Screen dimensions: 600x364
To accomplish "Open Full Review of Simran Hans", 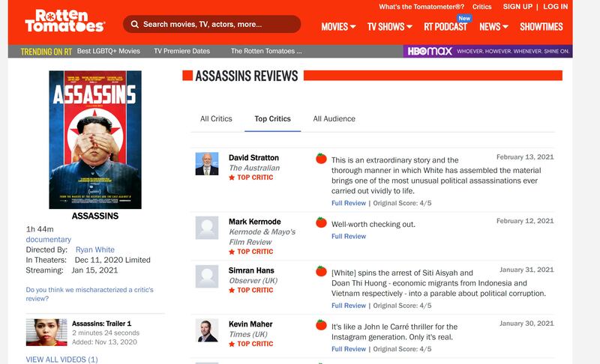I will pyautogui.click(x=349, y=306).
